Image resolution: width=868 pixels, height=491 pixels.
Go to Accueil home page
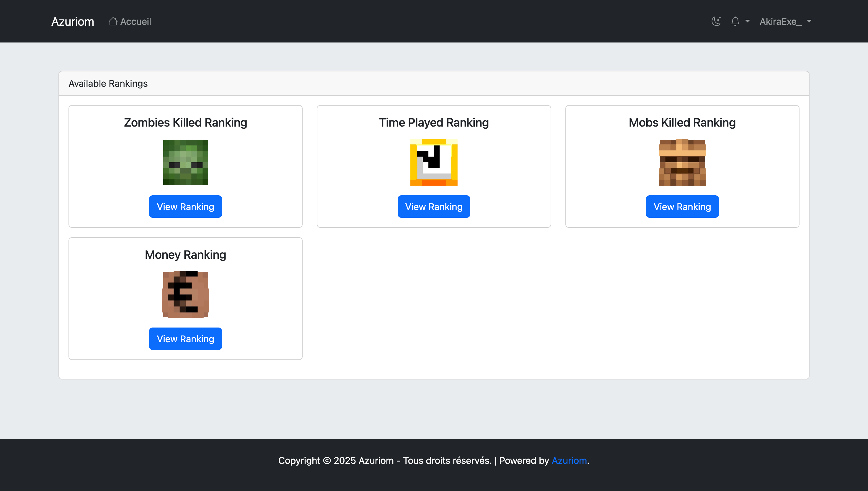point(130,21)
